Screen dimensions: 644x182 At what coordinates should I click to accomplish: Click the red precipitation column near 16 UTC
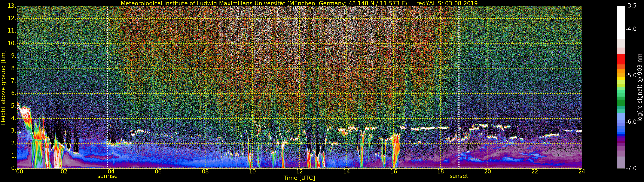click(396, 151)
